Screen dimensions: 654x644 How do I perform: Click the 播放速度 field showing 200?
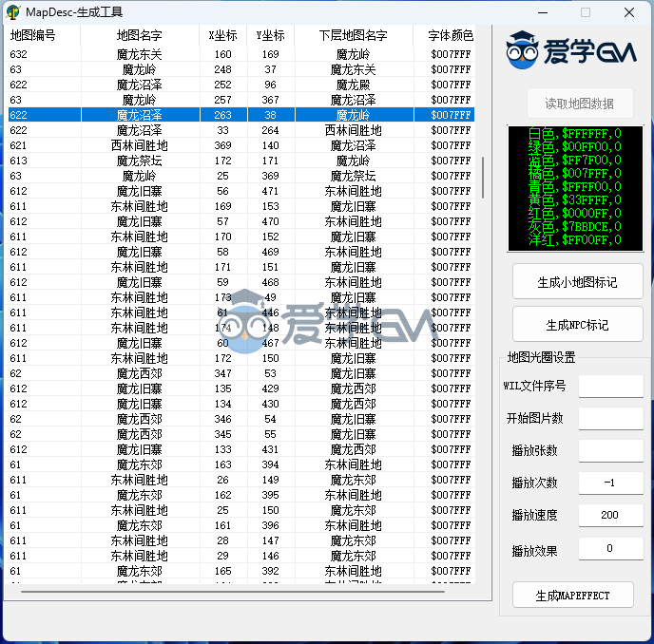click(610, 515)
